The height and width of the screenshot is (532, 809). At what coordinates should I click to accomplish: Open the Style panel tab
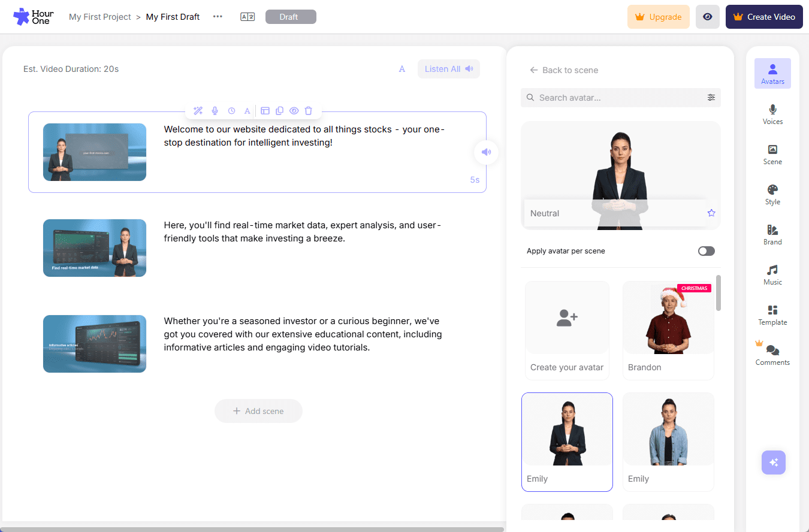pyautogui.click(x=772, y=194)
